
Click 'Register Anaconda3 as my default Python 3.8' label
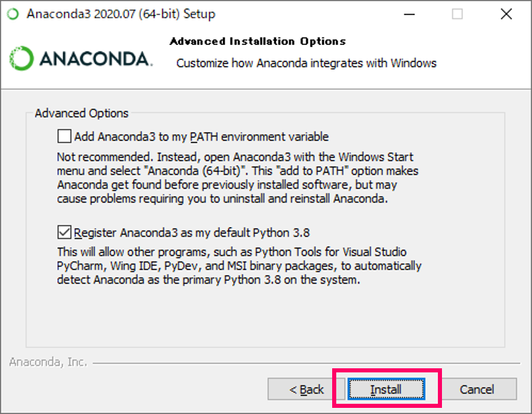192,233
